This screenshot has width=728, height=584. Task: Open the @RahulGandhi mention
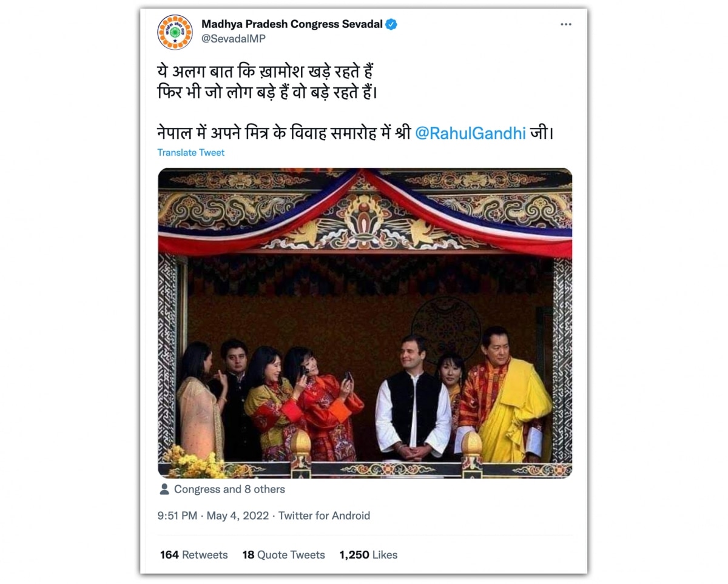point(470,133)
